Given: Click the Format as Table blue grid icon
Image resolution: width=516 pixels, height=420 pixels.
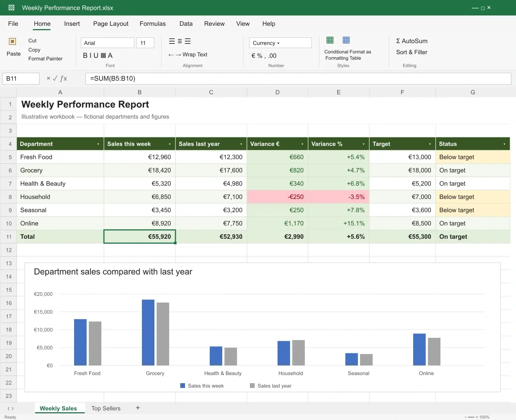Looking at the screenshot, I should click(346, 40).
